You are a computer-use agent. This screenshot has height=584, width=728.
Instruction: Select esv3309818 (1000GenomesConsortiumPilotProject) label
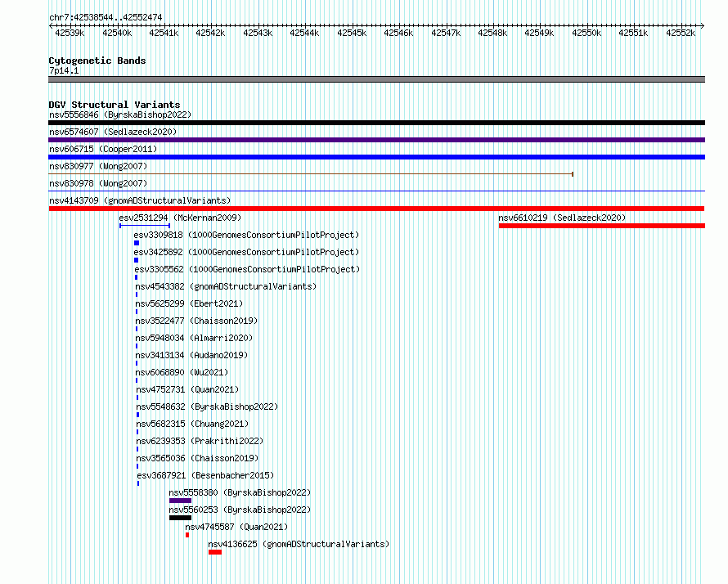pos(246,235)
